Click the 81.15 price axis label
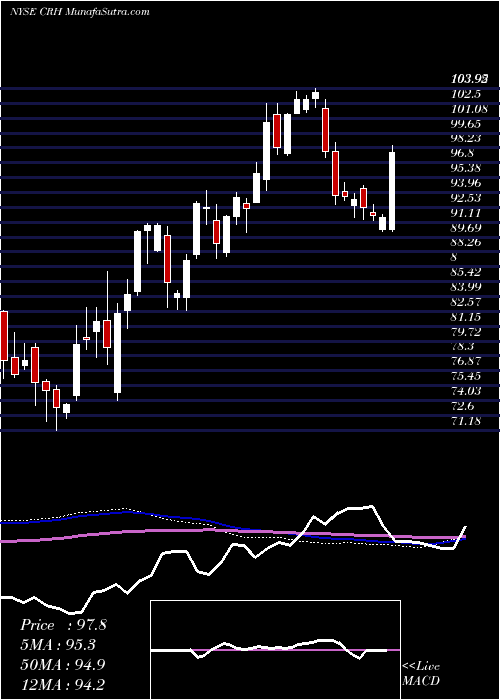Viewport: 500px width, 700px height. pyautogui.click(x=466, y=317)
